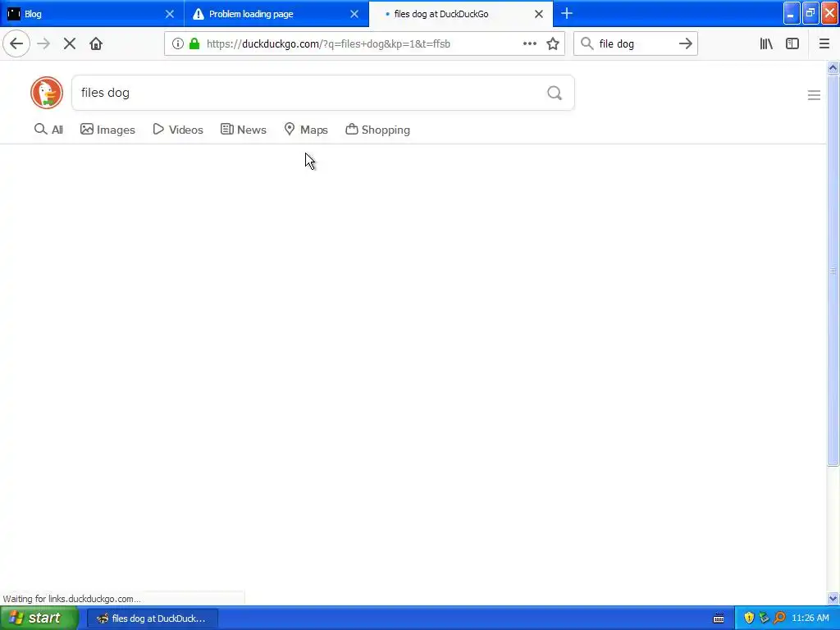840x630 pixels.
Task: Close the Problem loading page tab
Action: 354,14
